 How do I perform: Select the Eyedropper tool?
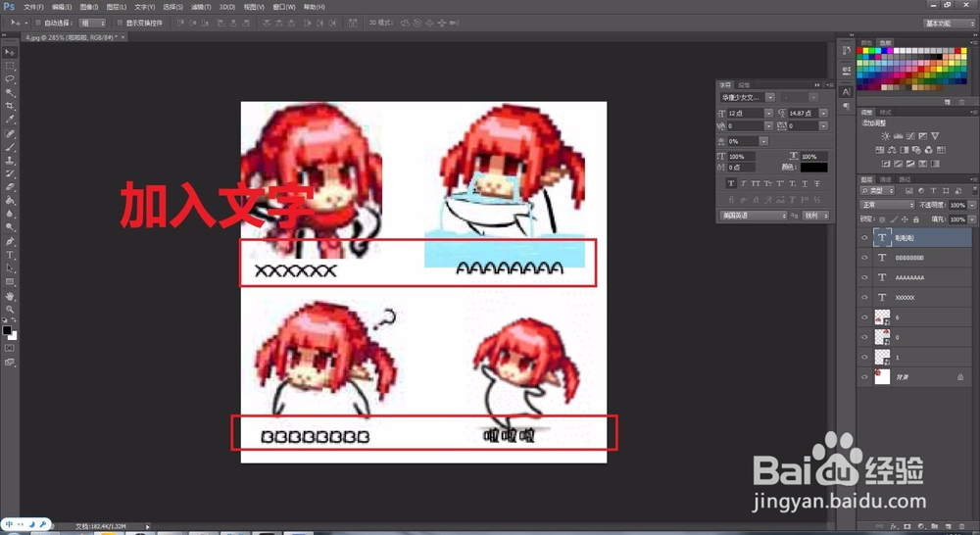click(10, 120)
